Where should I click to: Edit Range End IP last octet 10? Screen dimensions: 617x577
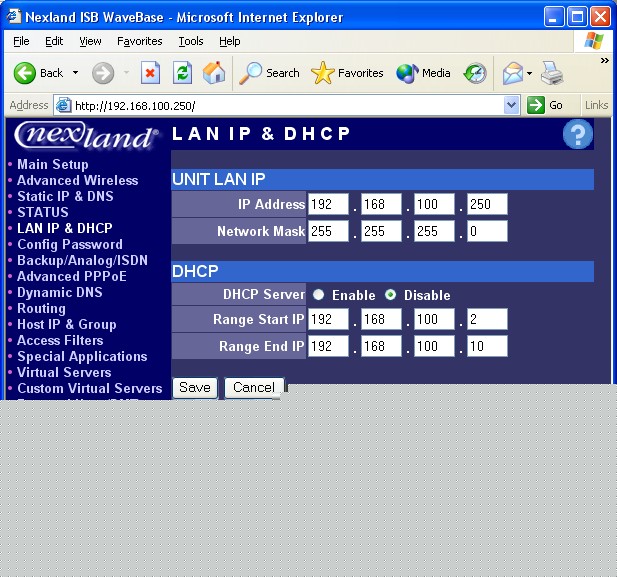487,346
